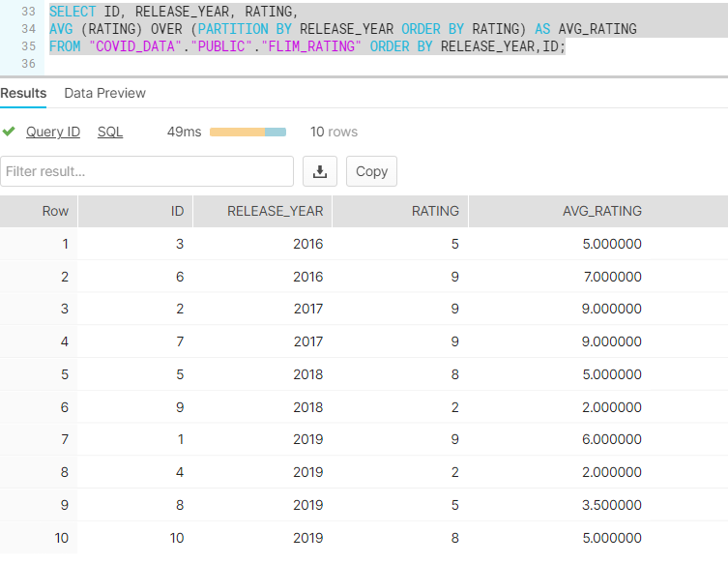Viewport: 728px width, 563px height.
Task: Click the Filter result input field
Action: (x=147, y=171)
